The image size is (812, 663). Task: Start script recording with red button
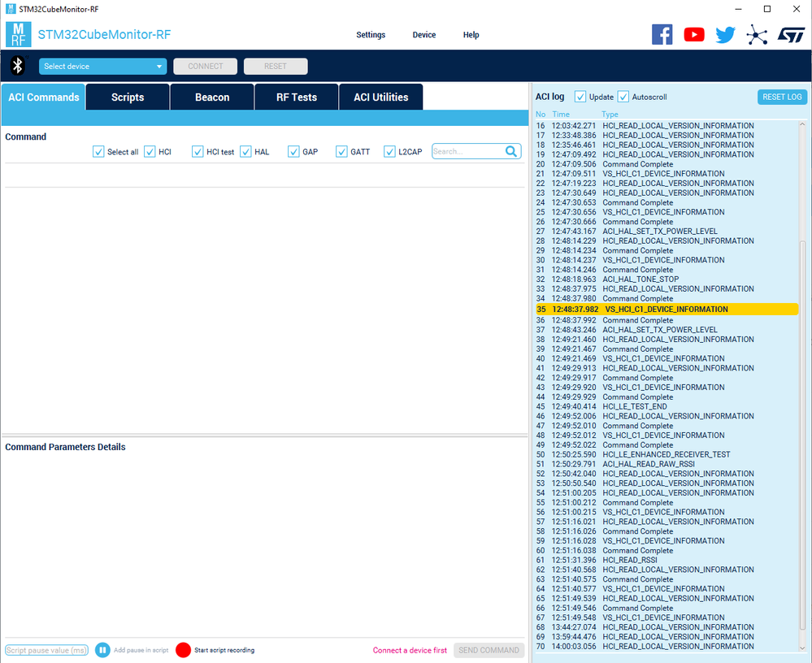(184, 650)
